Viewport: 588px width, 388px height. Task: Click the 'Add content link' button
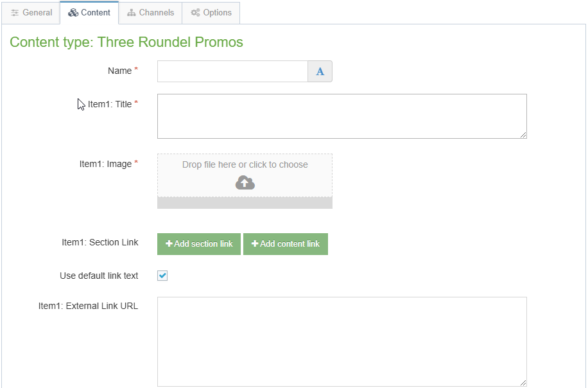tap(286, 244)
